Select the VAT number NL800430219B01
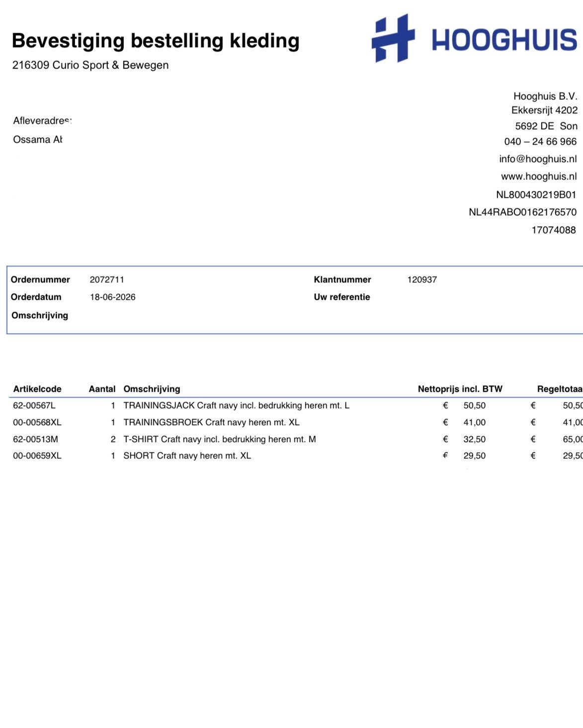 click(536, 194)
